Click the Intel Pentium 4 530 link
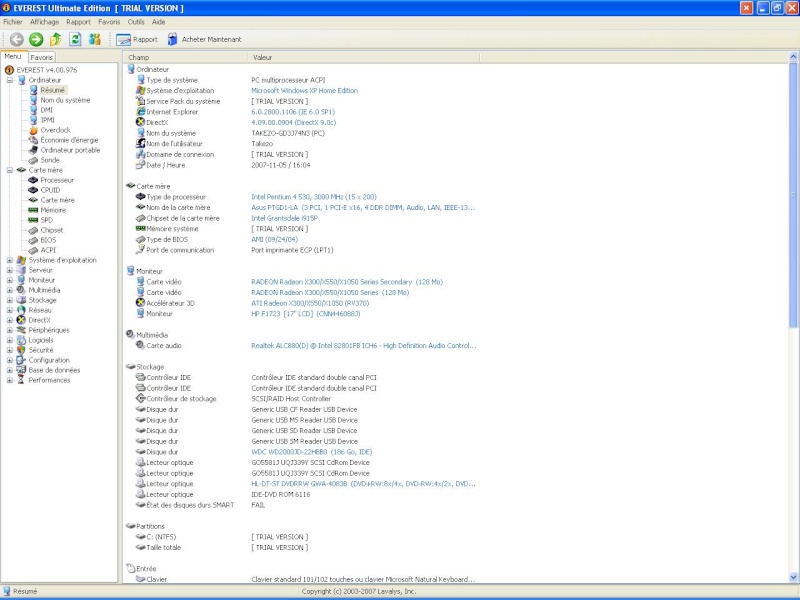This screenshot has width=800, height=600. 313,197
